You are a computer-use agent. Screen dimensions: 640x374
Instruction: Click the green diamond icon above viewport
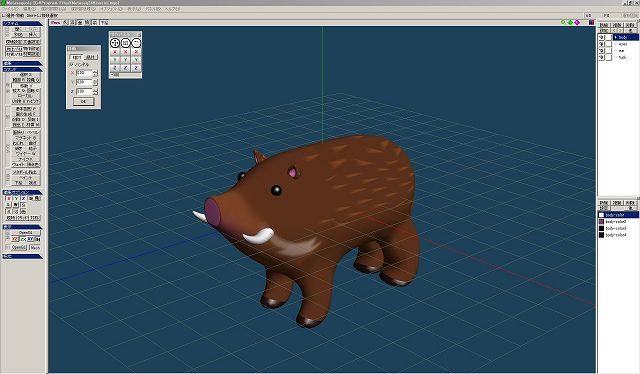point(570,22)
